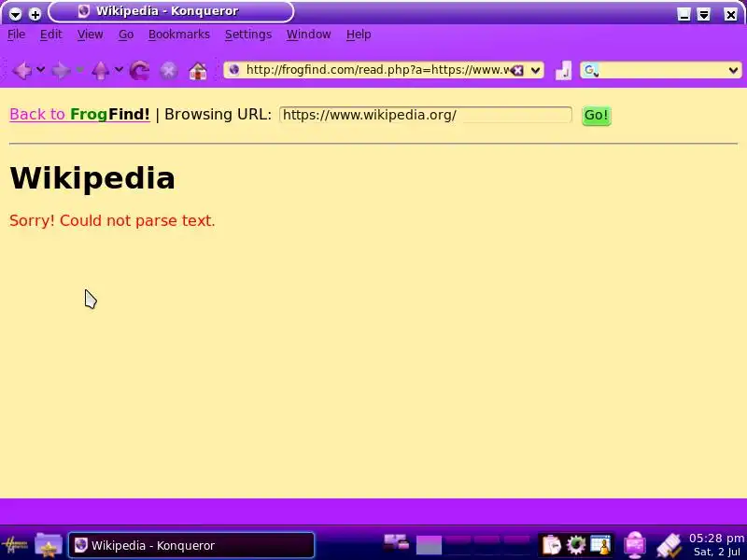Viewport: 747px width, 560px height.
Task: Open the Settings menu
Action: [248, 35]
